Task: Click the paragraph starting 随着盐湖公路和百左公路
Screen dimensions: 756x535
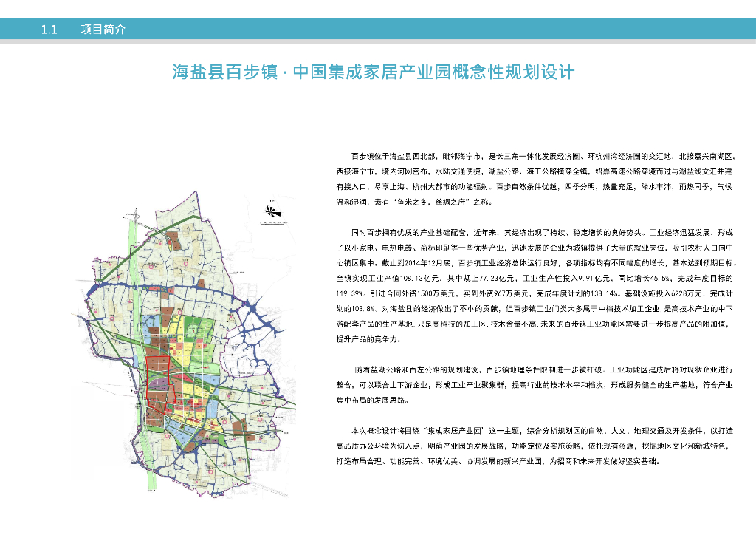Action: pyautogui.click(x=535, y=384)
